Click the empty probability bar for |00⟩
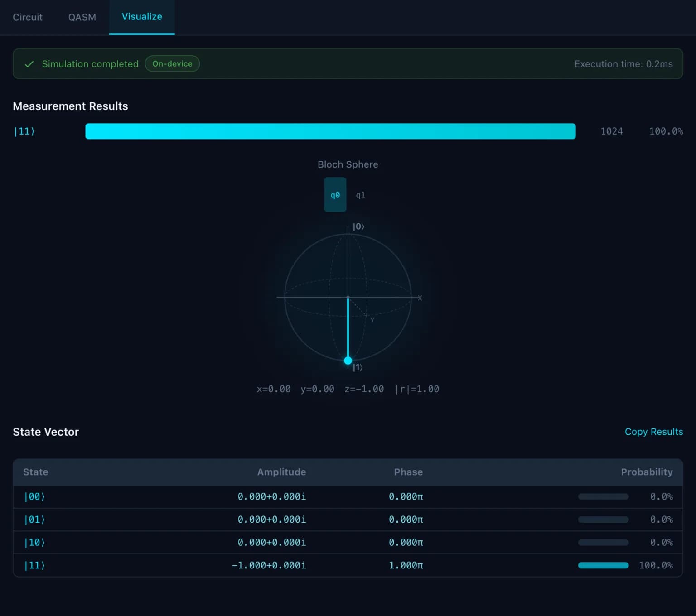 [x=603, y=497]
